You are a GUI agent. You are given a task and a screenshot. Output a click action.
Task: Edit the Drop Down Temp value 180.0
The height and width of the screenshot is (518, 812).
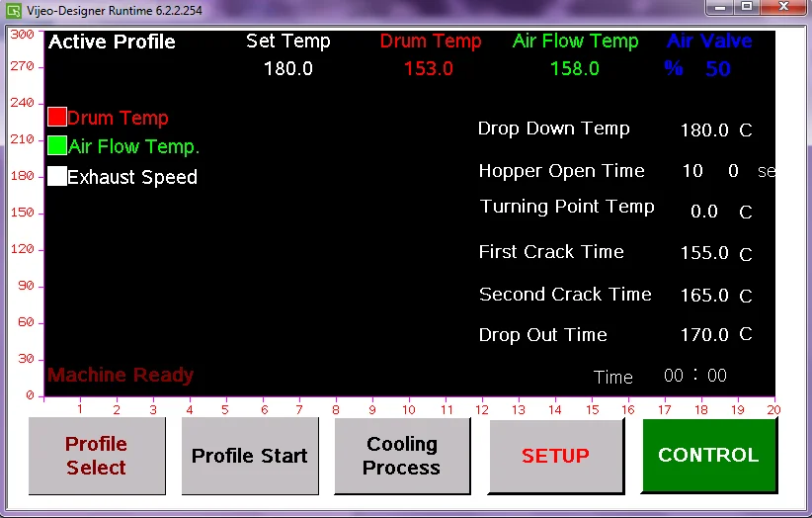pyautogui.click(x=704, y=130)
